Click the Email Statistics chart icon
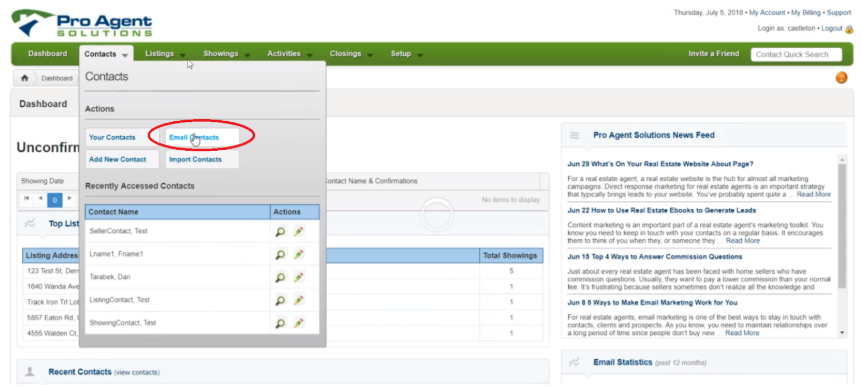The image size is (862, 387). point(574,362)
